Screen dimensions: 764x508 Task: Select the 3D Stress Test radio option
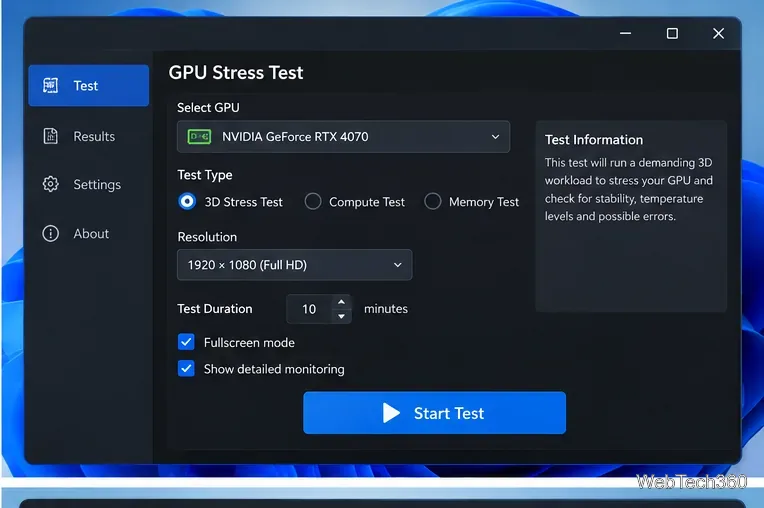pos(187,201)
